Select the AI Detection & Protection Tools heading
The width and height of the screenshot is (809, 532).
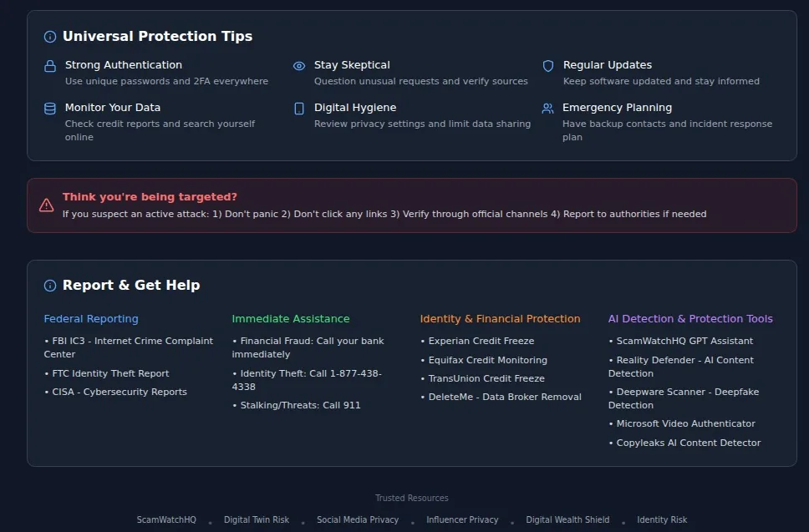(690, 319)
